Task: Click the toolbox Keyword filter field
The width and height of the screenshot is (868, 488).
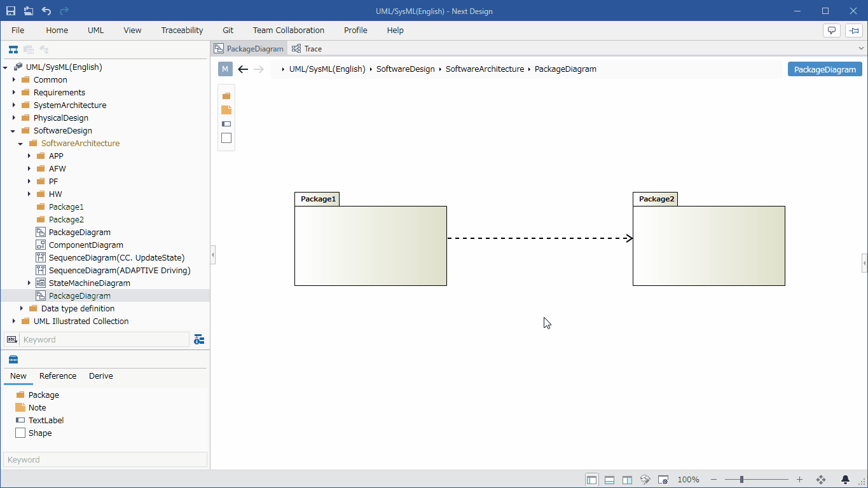Action: (106, 459)
